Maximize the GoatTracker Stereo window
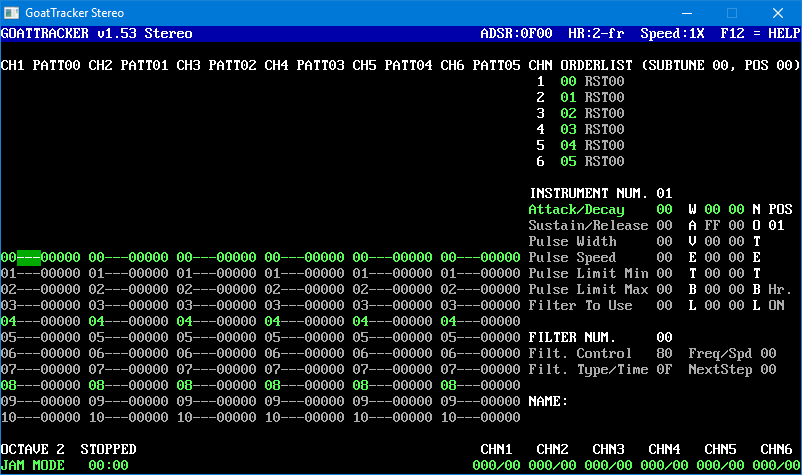The height and width of the screenshot is (475, 802). (x=732, y=13)
